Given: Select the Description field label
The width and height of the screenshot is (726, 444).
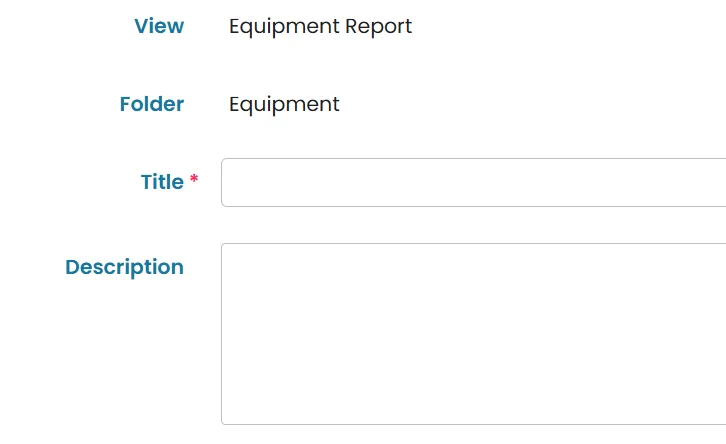Looking at the screenshot, I should (125, 267).
